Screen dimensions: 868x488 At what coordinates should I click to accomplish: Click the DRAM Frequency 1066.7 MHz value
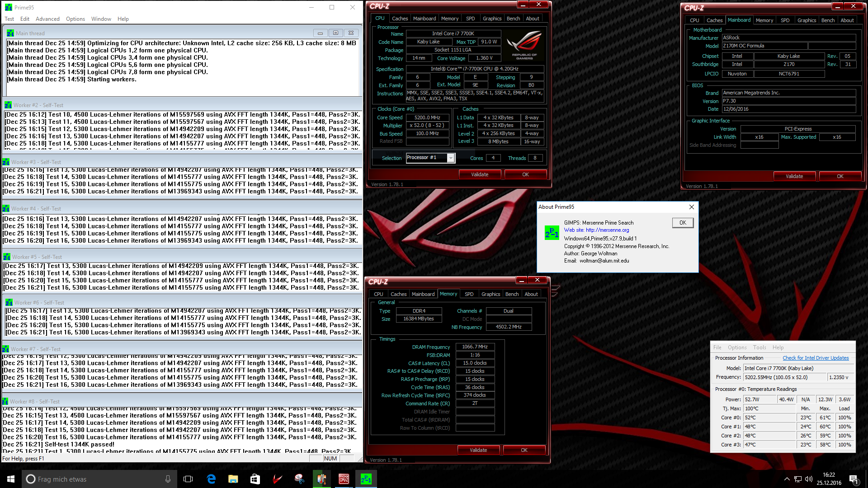tap(475, 347)
